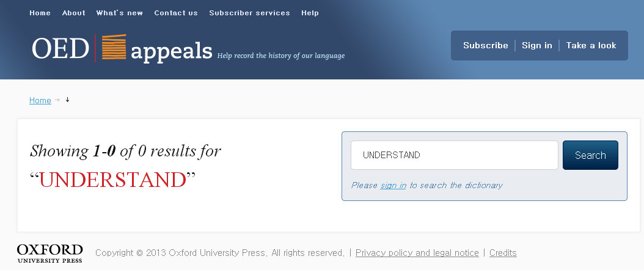Select Contact us in the top menu

(176, 13)
